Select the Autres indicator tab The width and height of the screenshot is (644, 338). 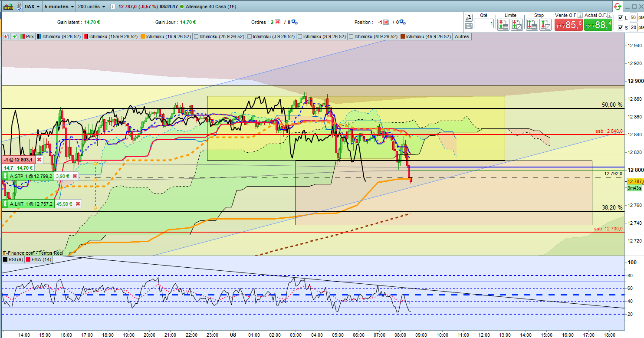[x=461, y=36]
